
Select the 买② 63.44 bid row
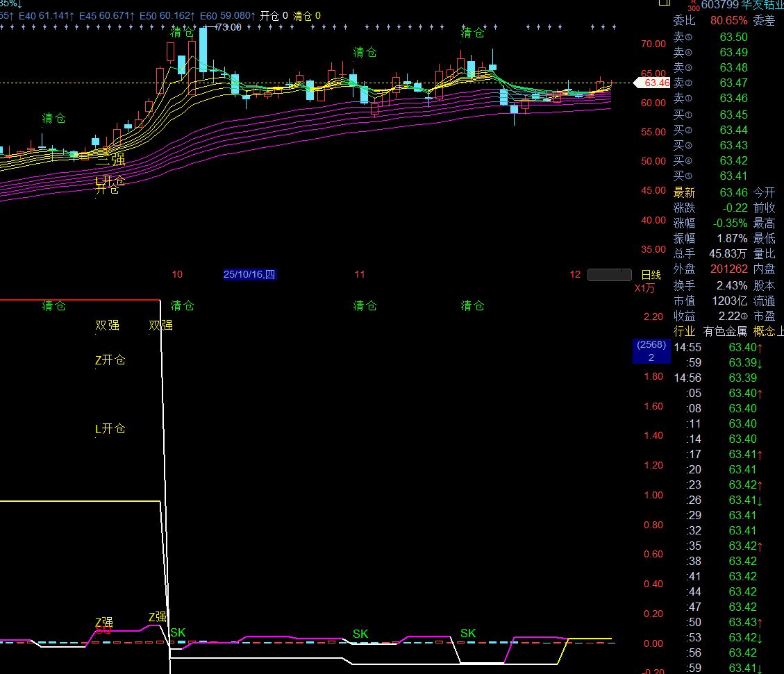point(710,130)
